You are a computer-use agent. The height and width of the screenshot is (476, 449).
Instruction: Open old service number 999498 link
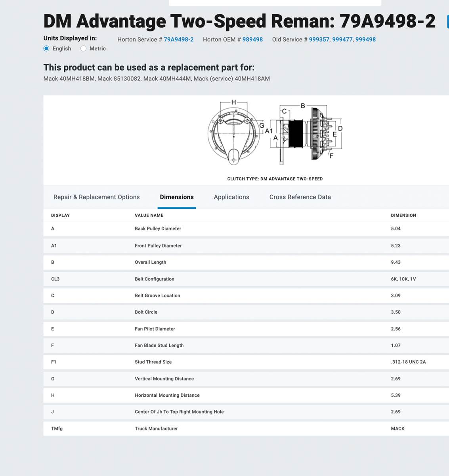tap(365, 39)
